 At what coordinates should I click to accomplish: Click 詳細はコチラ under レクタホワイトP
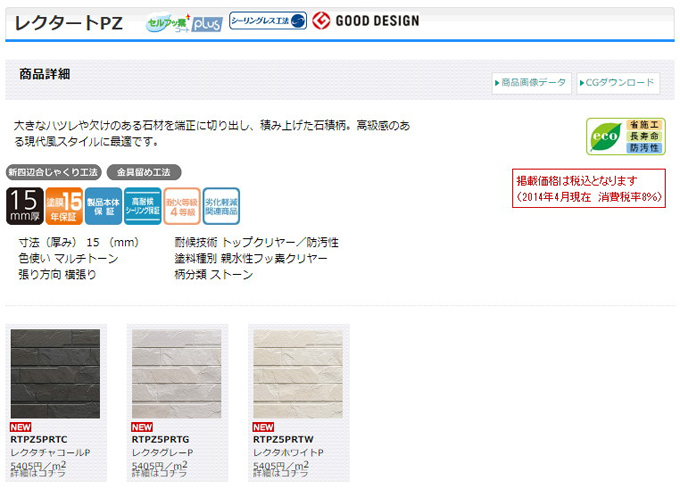pos(281,473)
